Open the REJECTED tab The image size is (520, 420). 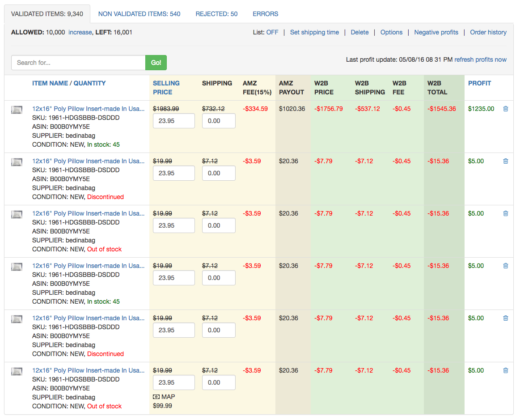click(x=216, y=14)
